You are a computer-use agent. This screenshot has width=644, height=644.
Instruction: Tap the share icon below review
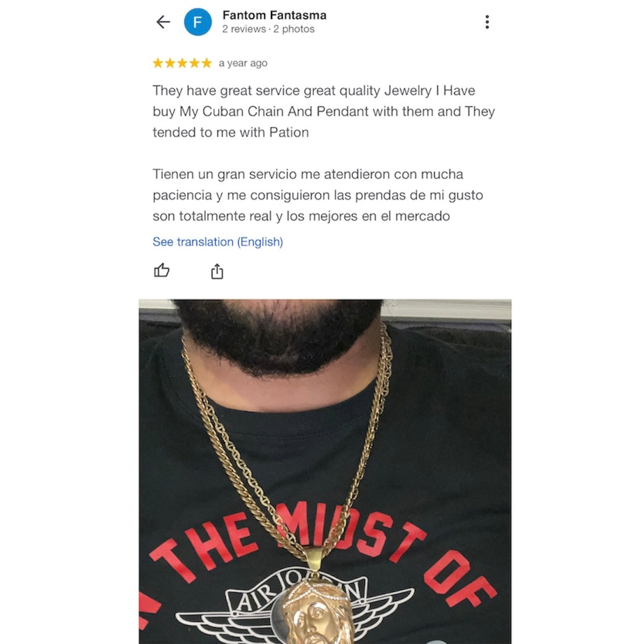(x=217, y=272)
